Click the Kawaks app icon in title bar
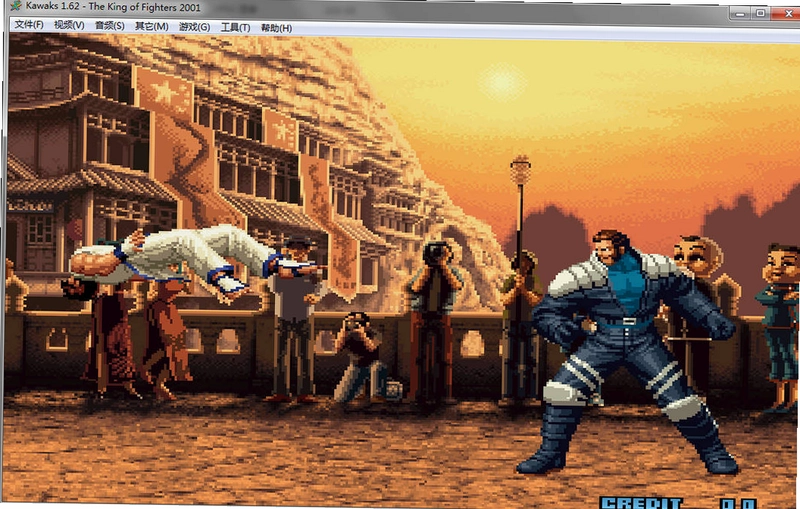Image resolution: width=800 pixels, height=509 pixels. click(16, 6)
